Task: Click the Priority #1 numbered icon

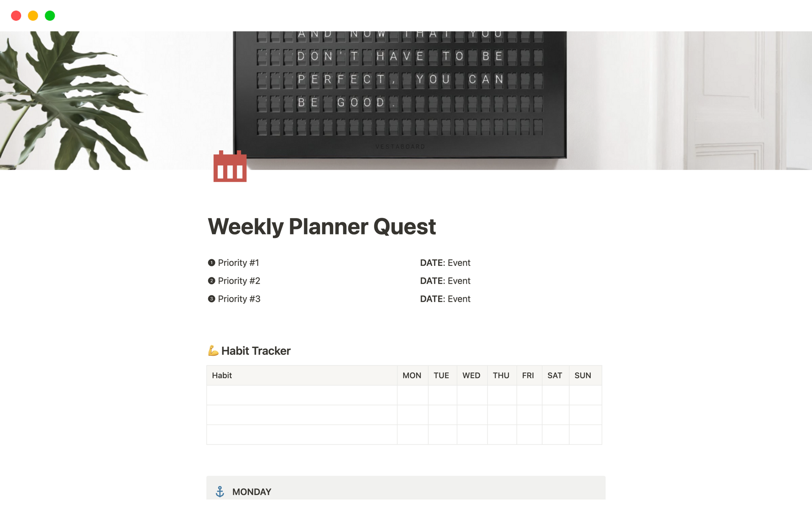Action: (x=211, y=263)
